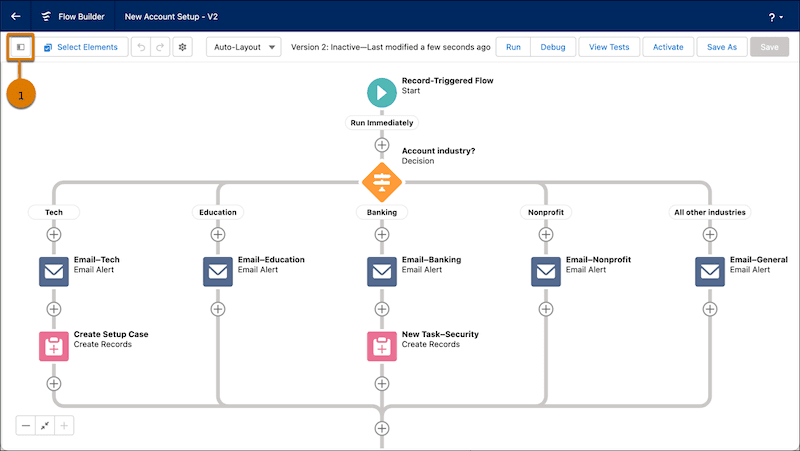
Task: Select the Email–Banking email alert icon
Action: 382,271
